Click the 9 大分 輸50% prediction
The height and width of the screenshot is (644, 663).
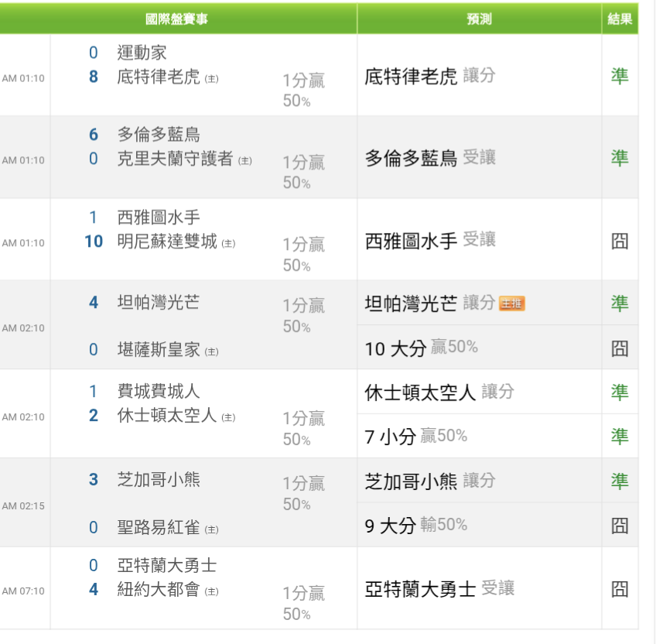pos(416,526)
